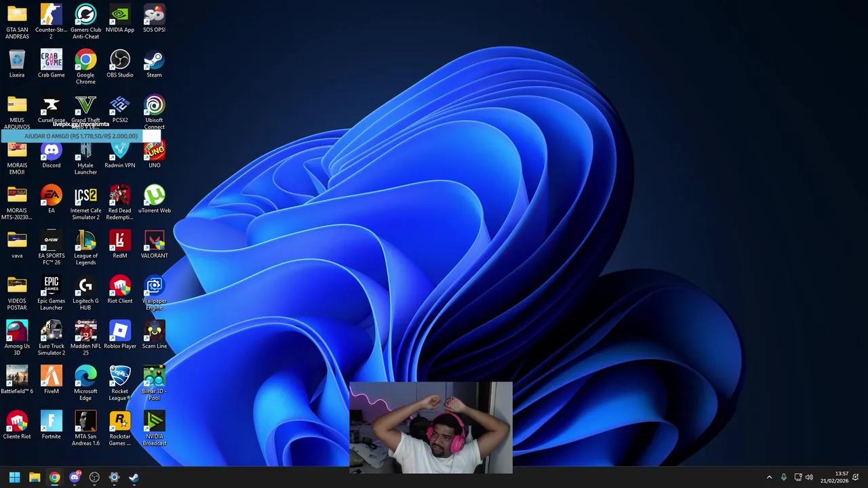Select the CurseForge desktop icon

coord(51,109)
